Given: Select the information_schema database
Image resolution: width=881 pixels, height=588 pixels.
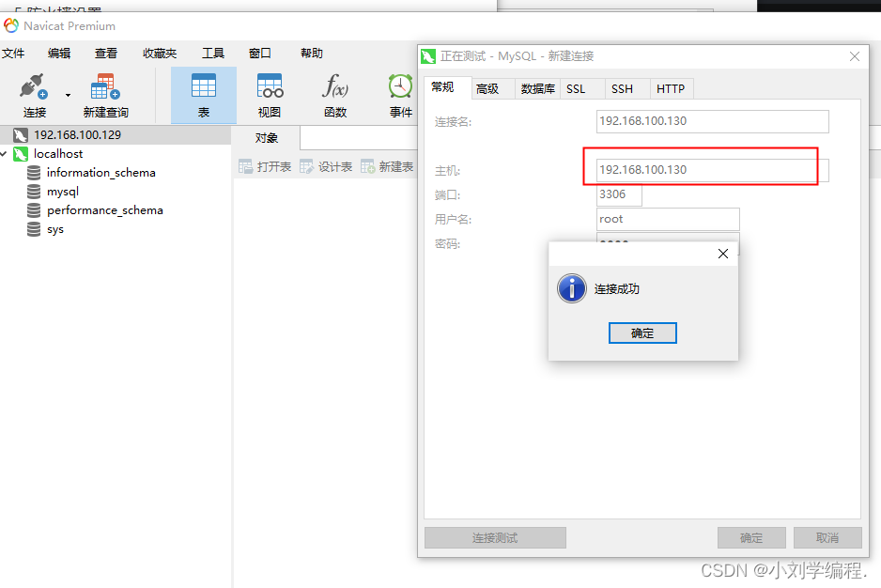Looking at the screenshot, I should pos(101,173).
